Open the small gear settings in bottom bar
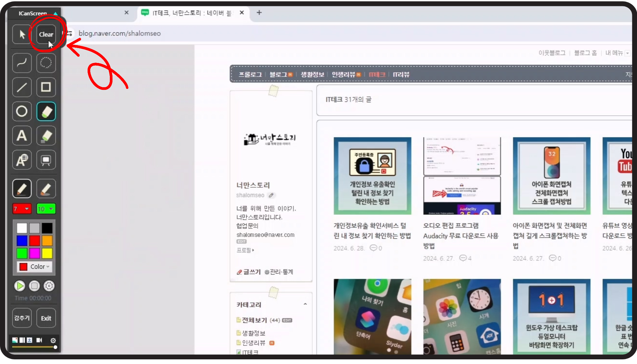The height and width of the screenshot is (364, 637). pos(53,340)
